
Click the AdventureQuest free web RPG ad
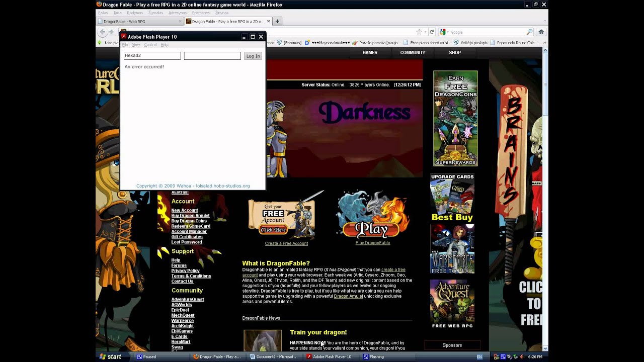point(452,304)
